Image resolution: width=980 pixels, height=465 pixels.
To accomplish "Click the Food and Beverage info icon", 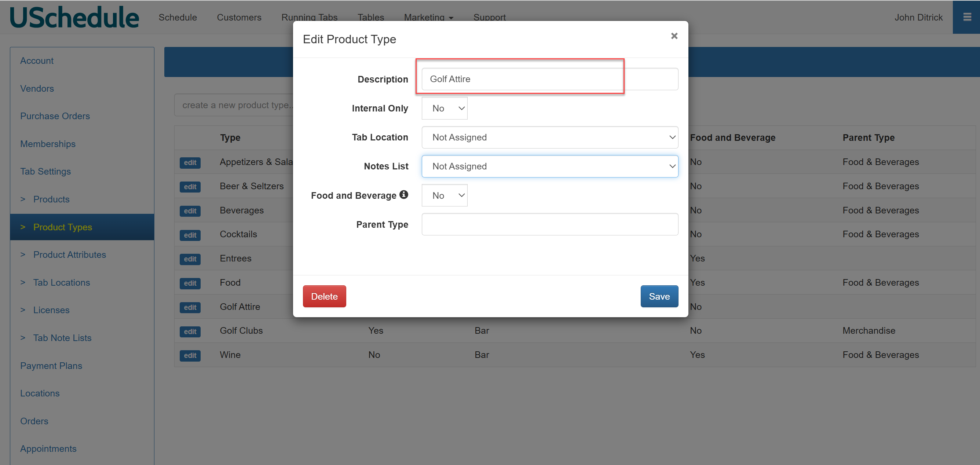I will [x=404, y=194].
